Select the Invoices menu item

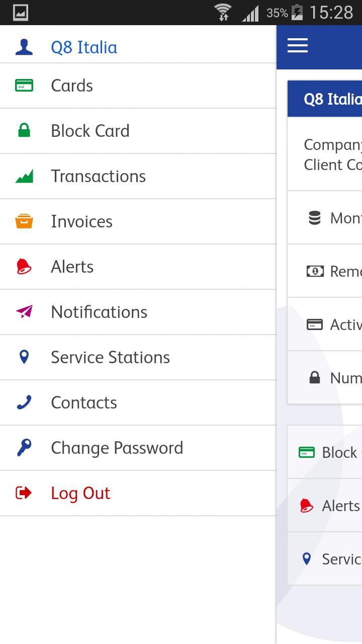pos(81,221)
